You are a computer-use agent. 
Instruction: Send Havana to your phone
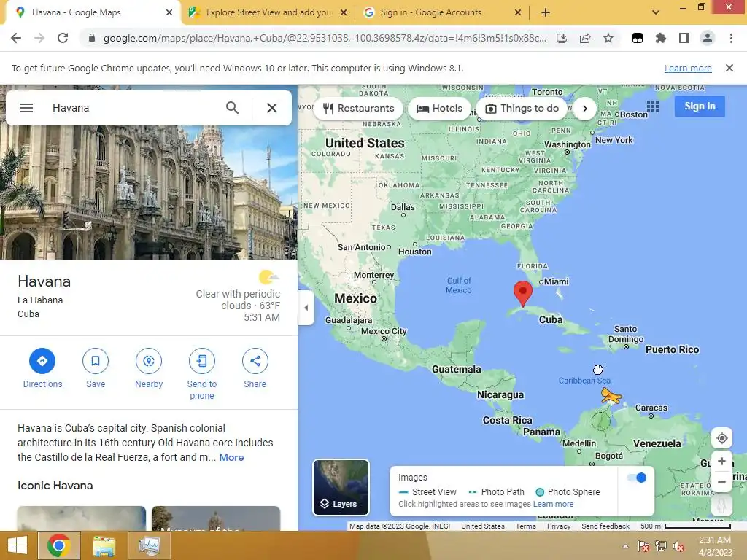[x=202, y=374]
